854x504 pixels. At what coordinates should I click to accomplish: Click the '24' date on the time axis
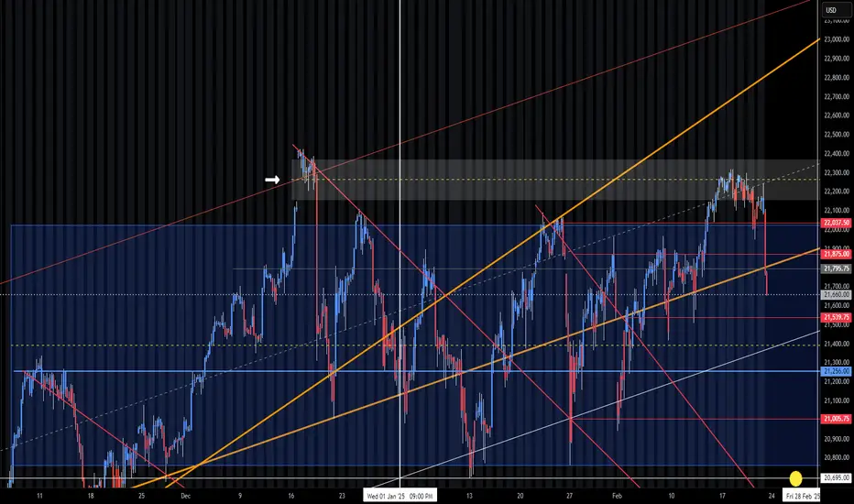pos(772,496)
